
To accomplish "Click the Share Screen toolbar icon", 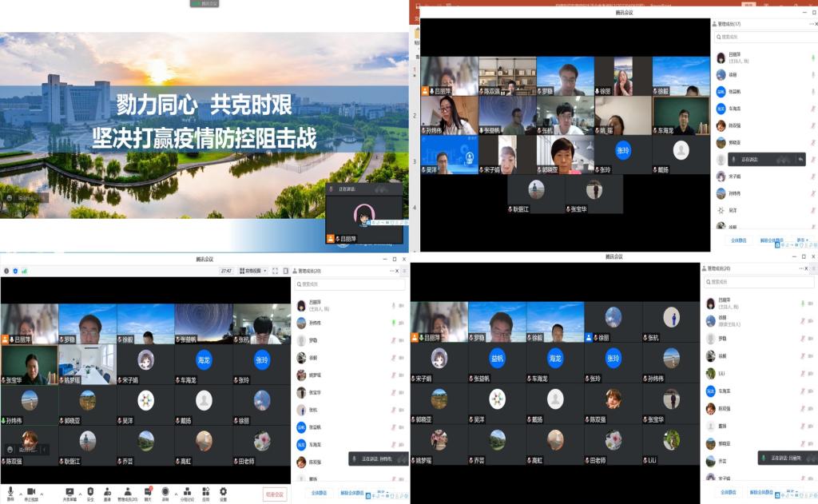I will (x=69, y=491).
